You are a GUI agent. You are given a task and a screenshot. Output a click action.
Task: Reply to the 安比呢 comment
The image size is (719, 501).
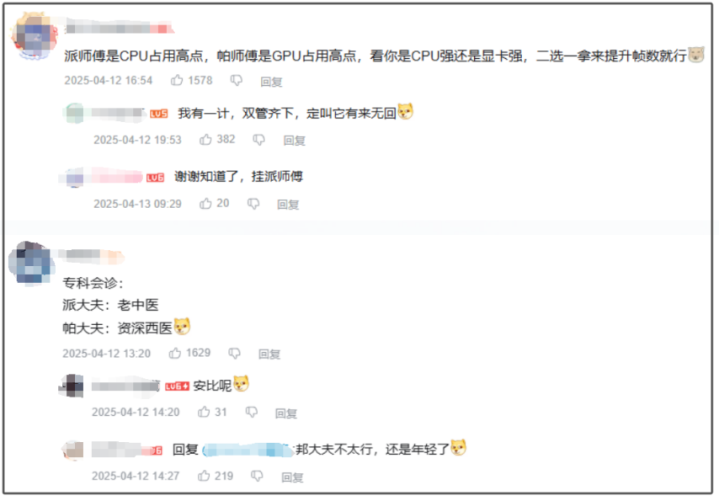coord(286,413)
